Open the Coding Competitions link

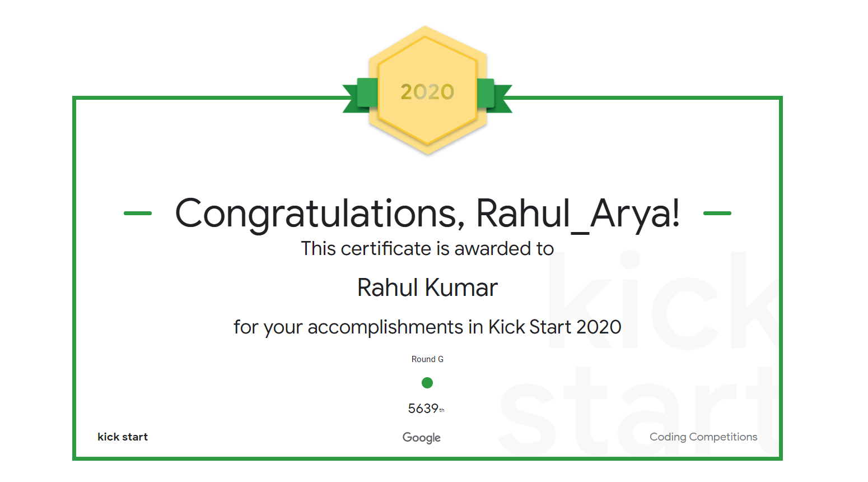coord(703,437)
